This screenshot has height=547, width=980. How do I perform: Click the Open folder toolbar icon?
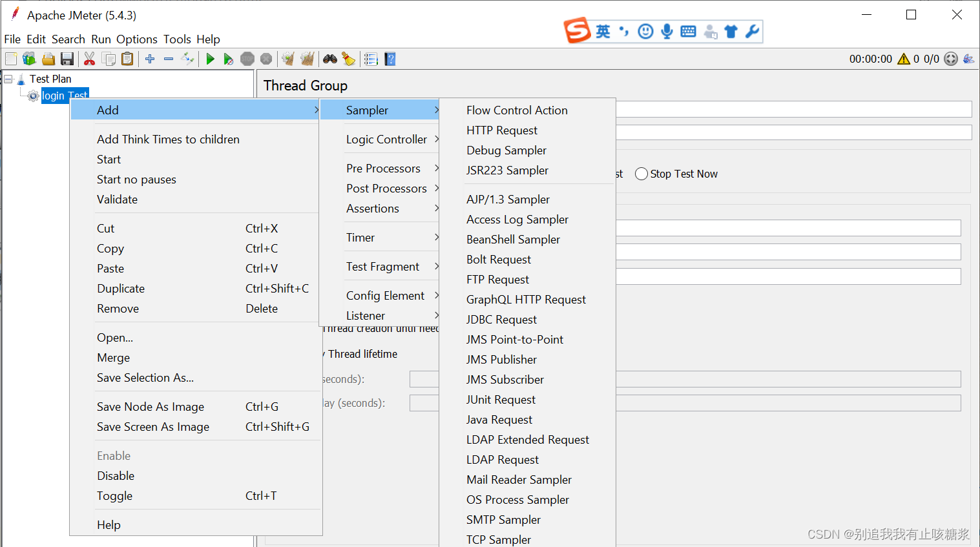48,59
